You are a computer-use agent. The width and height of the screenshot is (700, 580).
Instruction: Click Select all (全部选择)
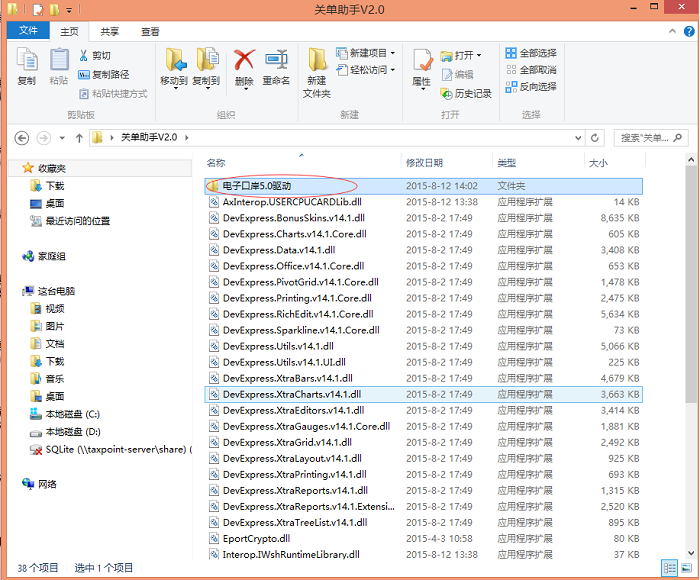click(x=531, y=53)
